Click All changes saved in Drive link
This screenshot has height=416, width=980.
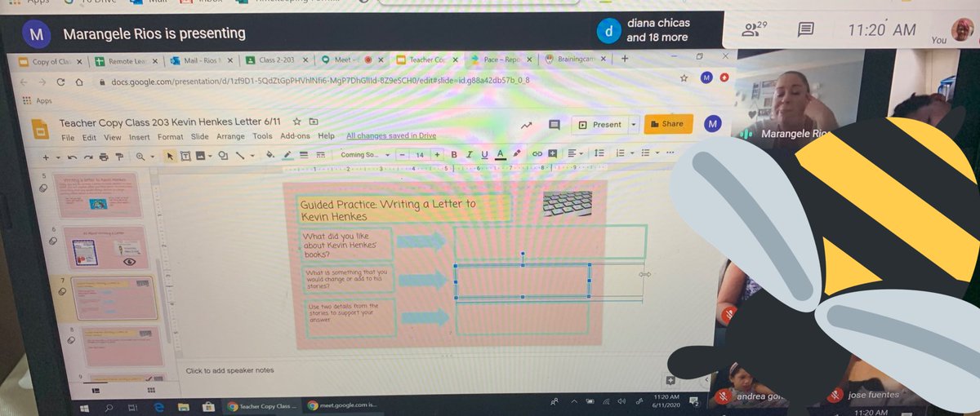391,135
